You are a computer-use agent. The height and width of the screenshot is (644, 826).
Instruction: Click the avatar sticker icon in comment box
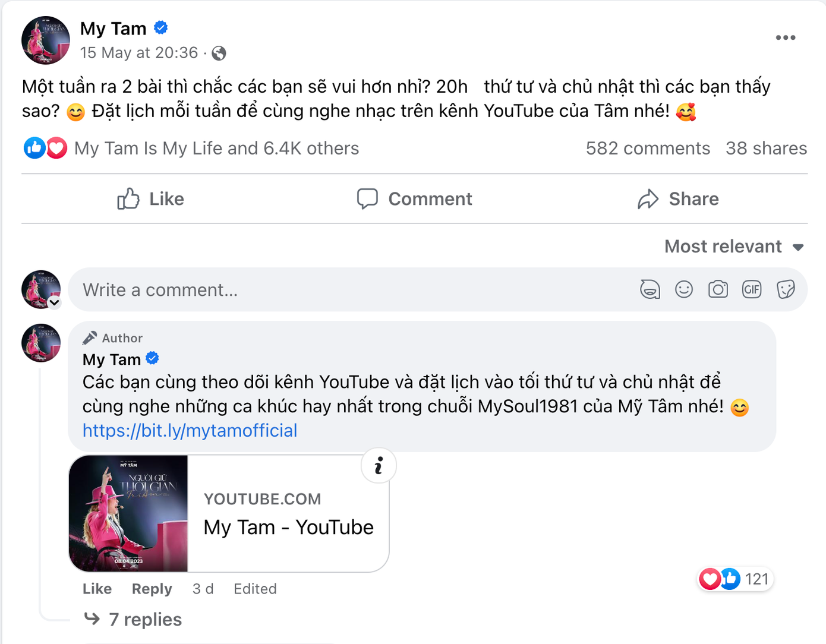(650, 289)
